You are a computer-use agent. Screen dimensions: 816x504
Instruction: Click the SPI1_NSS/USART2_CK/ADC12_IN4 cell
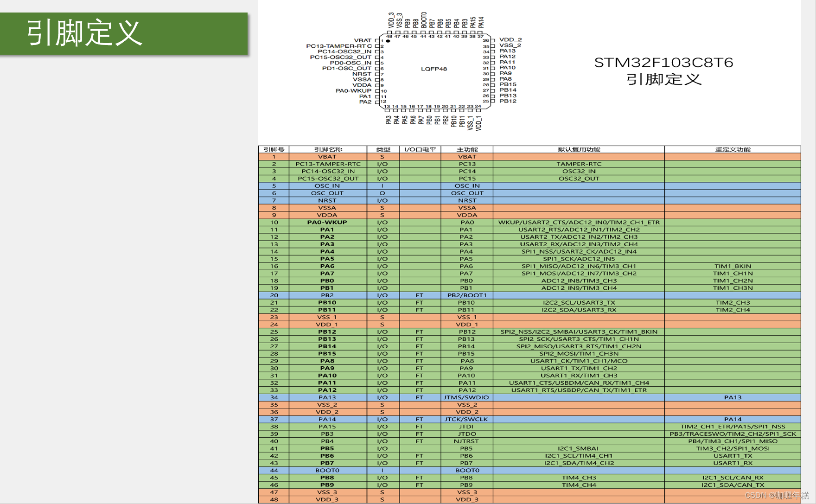579,251
